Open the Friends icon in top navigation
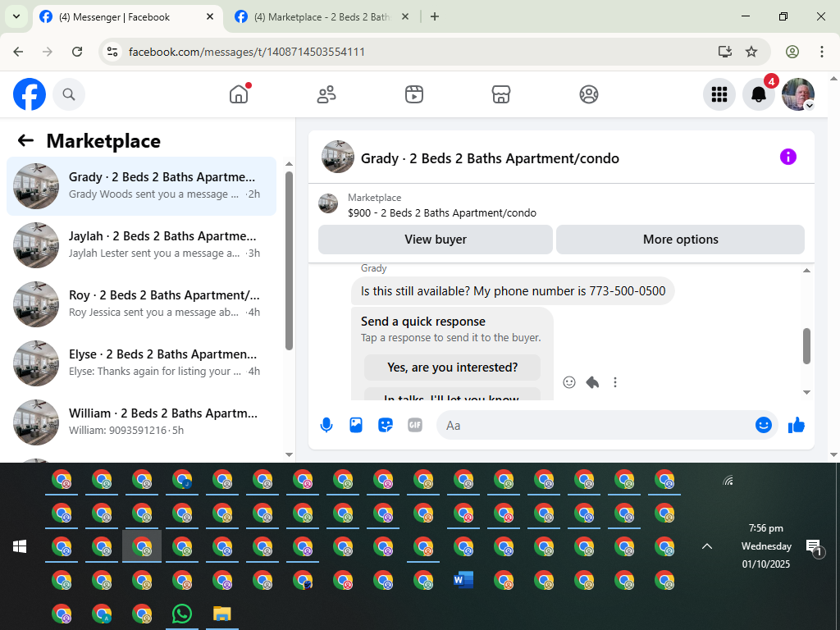The height and width of the screenshot is (630, 840). click(326, 94)
